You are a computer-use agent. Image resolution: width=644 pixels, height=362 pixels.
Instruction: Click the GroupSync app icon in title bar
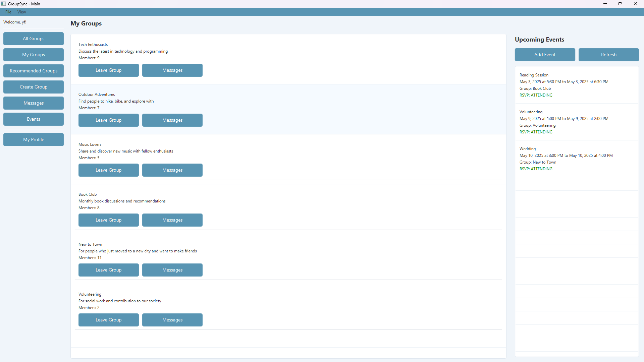[3, 4]
